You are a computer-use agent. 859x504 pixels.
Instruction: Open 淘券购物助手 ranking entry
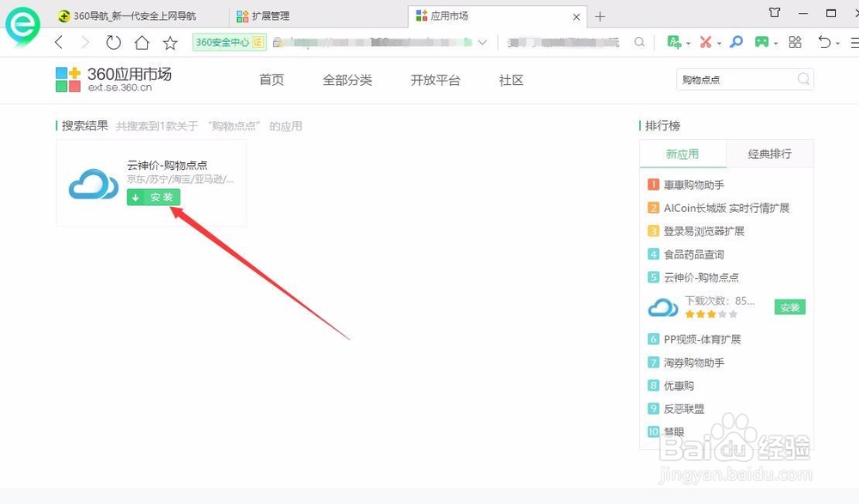694,362
